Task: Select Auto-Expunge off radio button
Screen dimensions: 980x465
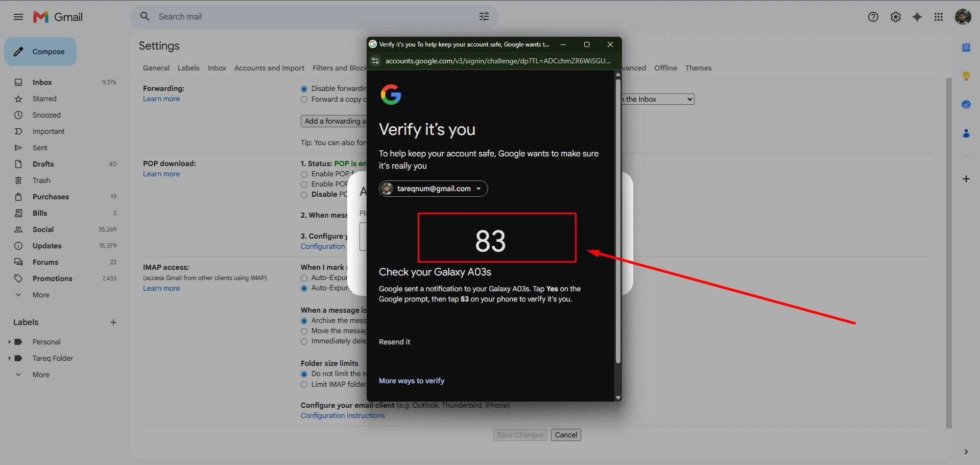Action: coord(304,288)
